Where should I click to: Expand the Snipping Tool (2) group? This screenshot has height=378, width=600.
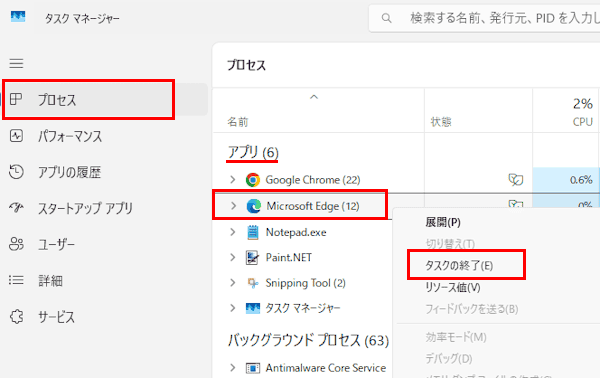click(x=233, y=283)
